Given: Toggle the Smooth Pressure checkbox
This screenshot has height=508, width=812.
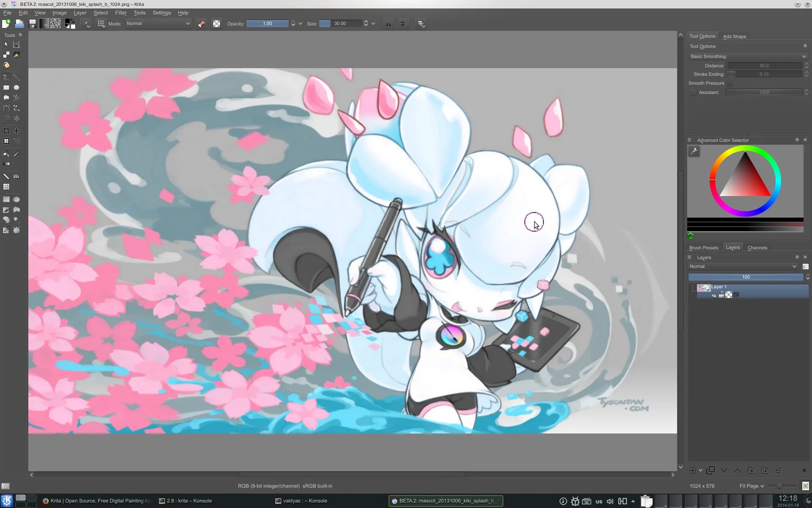Looking at the screenshot, I should [730, 83].
